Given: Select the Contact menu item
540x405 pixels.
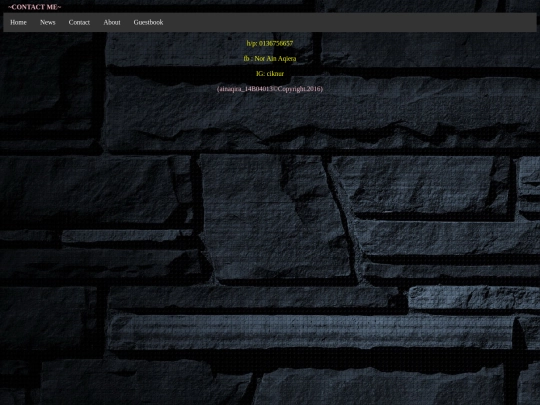Looking at the screenshot, I should [x=79, y=22].
